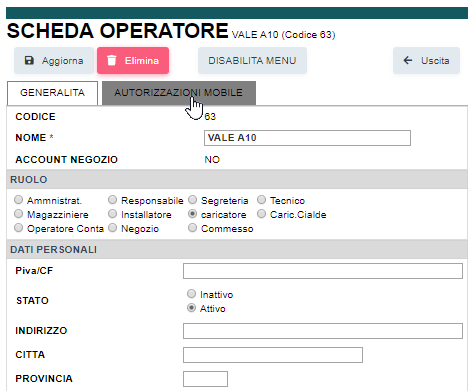Click the NOME input field

(307, 138)
